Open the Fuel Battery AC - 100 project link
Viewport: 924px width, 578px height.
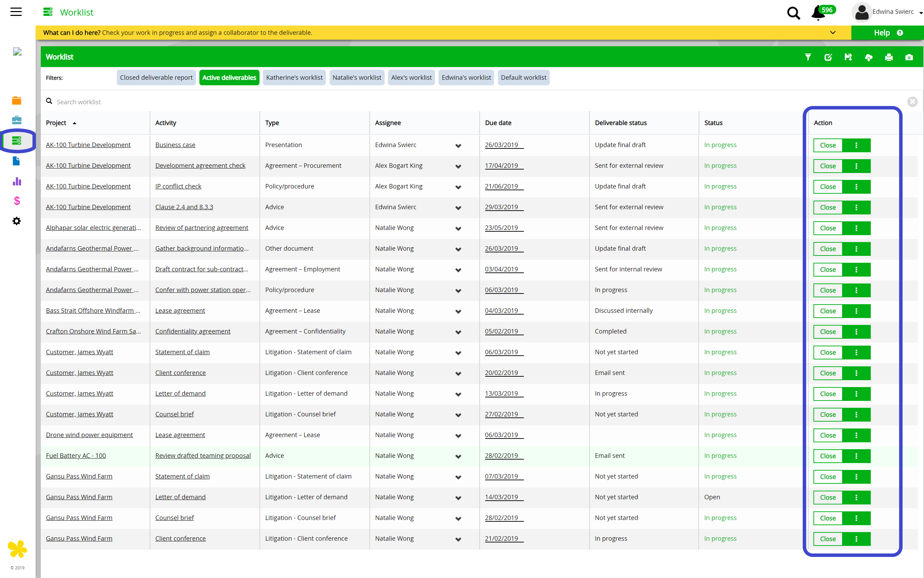click(x=76, y=455)
